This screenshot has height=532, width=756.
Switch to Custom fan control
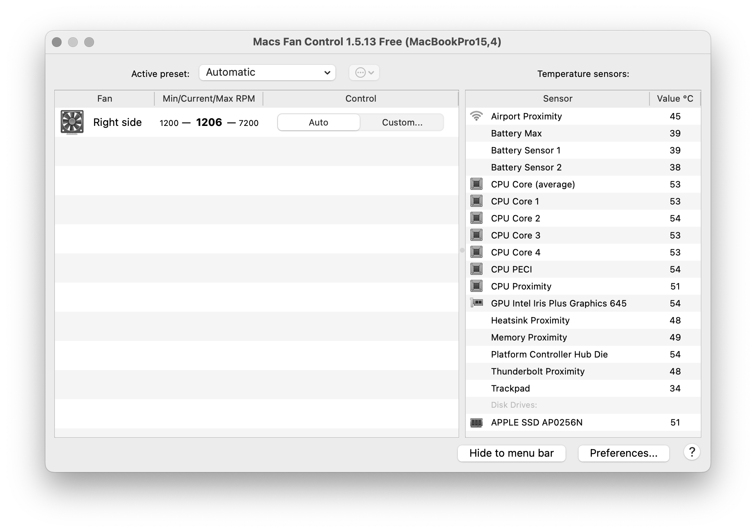tap(401, 122)
